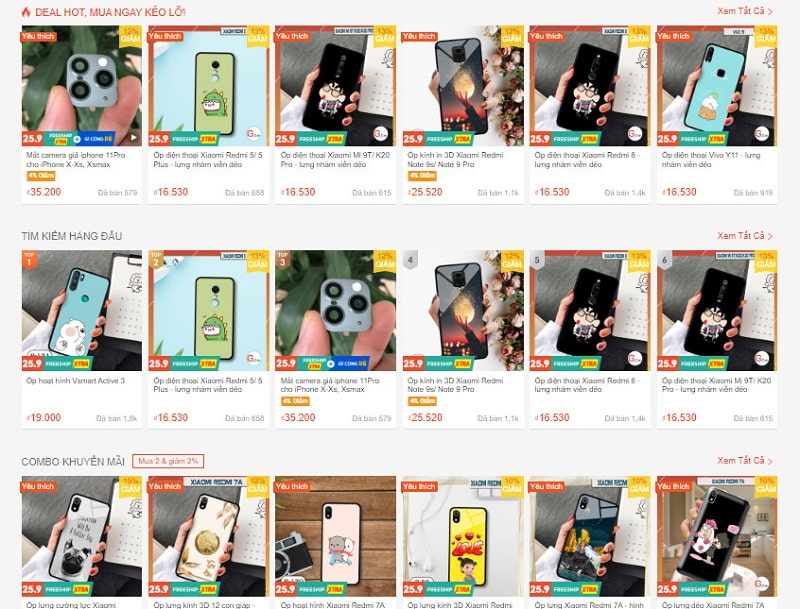Click the 4% Giảm tag under iPhone camera deal
Screen dimensions: 800x609
(x=41, y=176)
